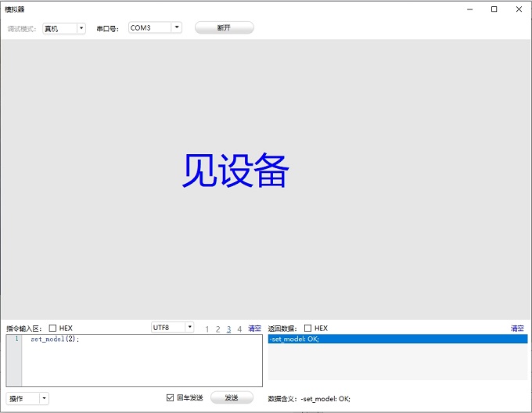Image resolution: width=532 pixels, height=413 pixels.
Task: Close the 模拟器 window
Action: (x=519, y=9)
